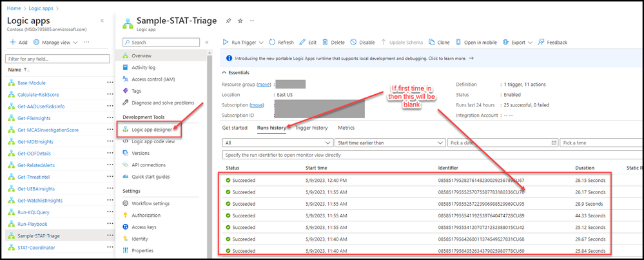Viewport: 644px width, 260px height.
Task: Refresh the logic app overview
Action: point(281,43)
